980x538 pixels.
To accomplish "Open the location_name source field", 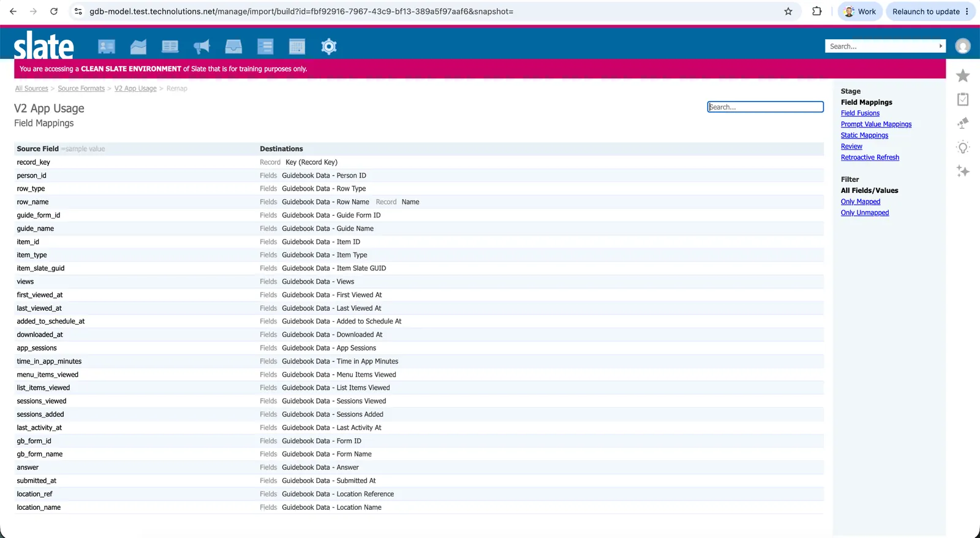I will [39, 507].
